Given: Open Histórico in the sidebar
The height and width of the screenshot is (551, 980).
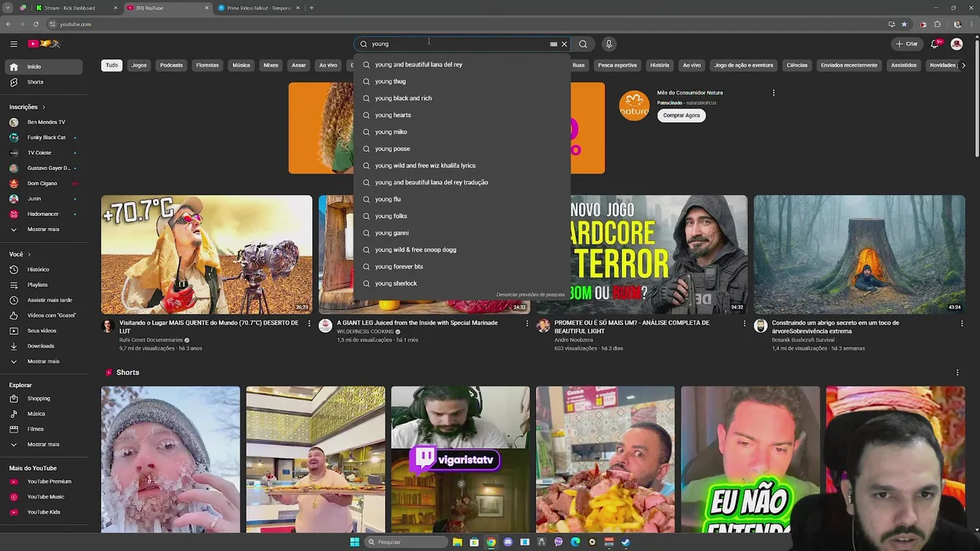Looking at the screenshot, I should [45, 269].
